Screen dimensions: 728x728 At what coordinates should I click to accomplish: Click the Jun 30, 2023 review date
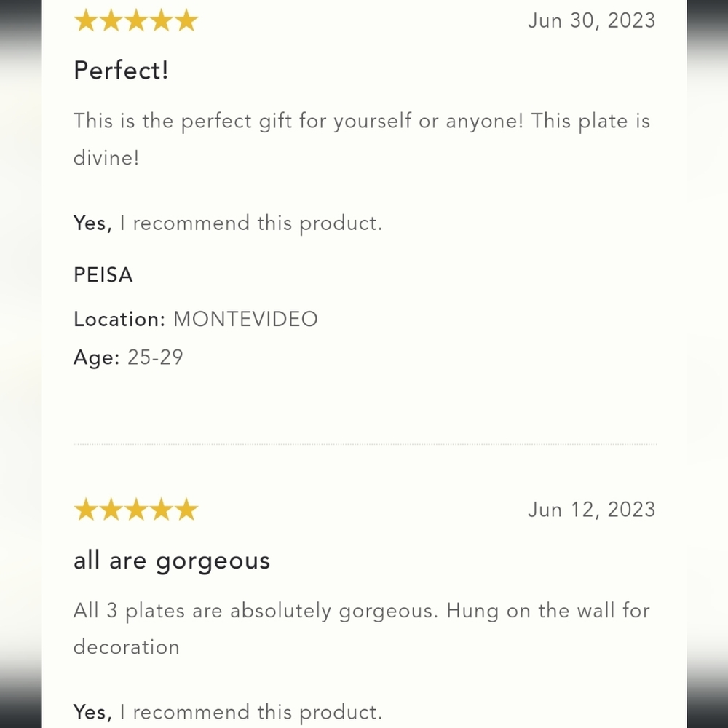pos(591,21)
